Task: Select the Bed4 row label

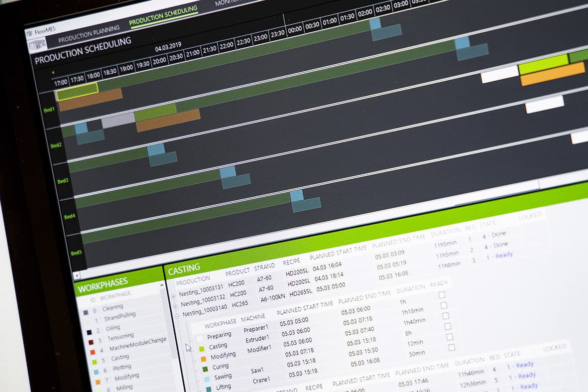Action: 69,217
